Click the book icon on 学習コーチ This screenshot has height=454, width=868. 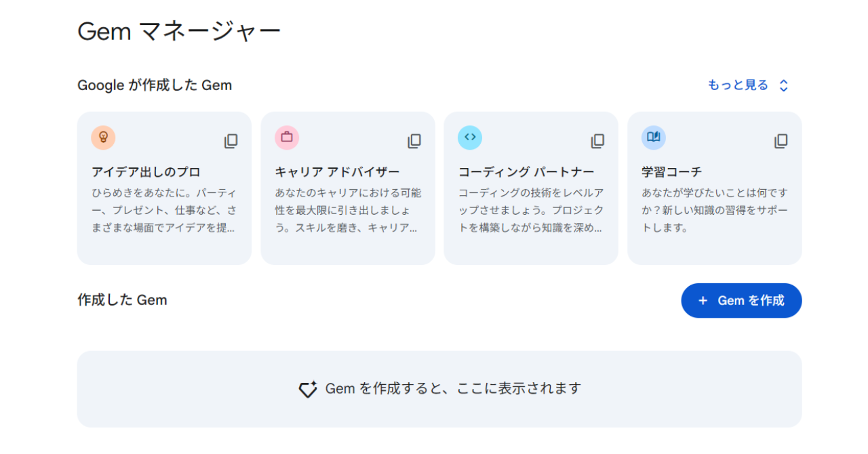pos(653,138)
